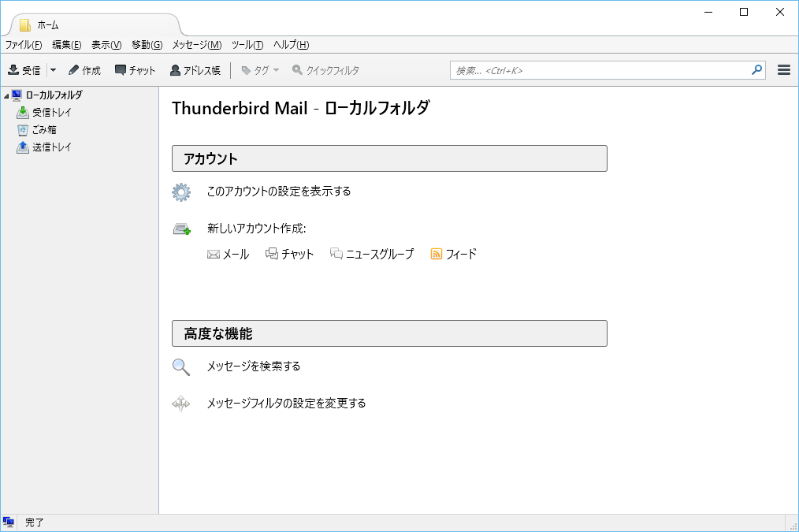Open the 編集(E) menu
The width and height of the screenshot is (799, 532).
pyautogui.click(x=67, y=45)
